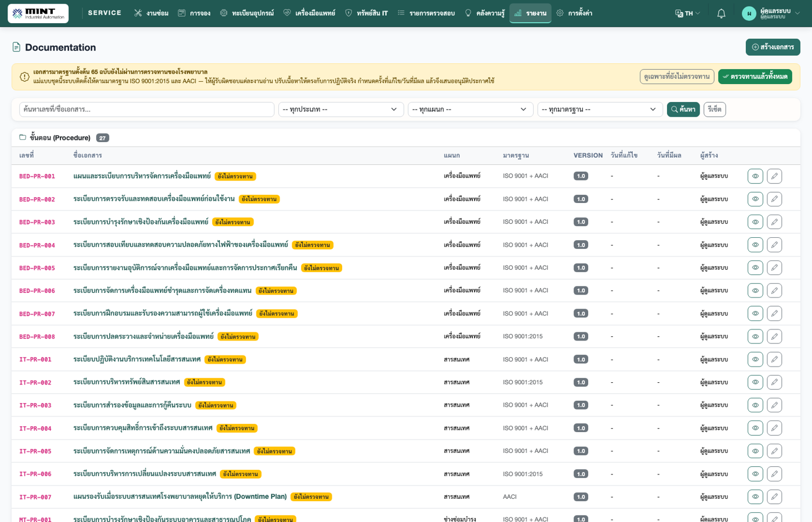The image size is (812, 522).
Task: Open document code link IT-PR-005
Action: pyautogui.click(x=35, y=451)
